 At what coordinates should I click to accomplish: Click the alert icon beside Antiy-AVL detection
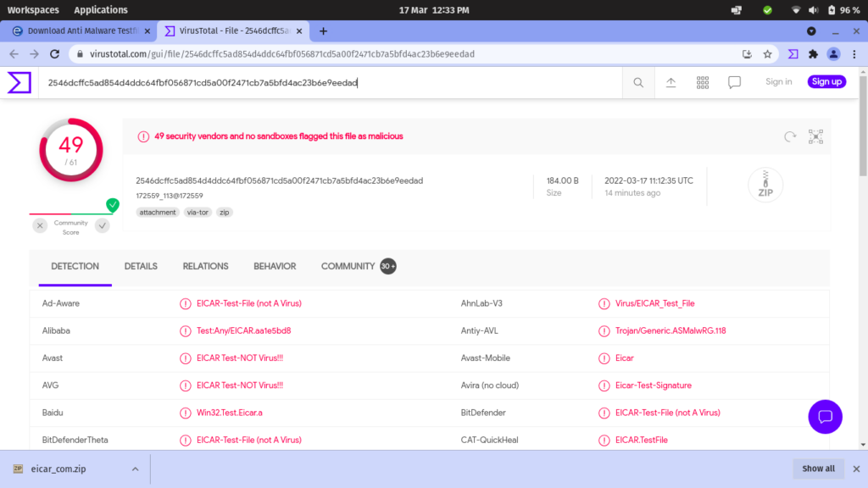604,331
